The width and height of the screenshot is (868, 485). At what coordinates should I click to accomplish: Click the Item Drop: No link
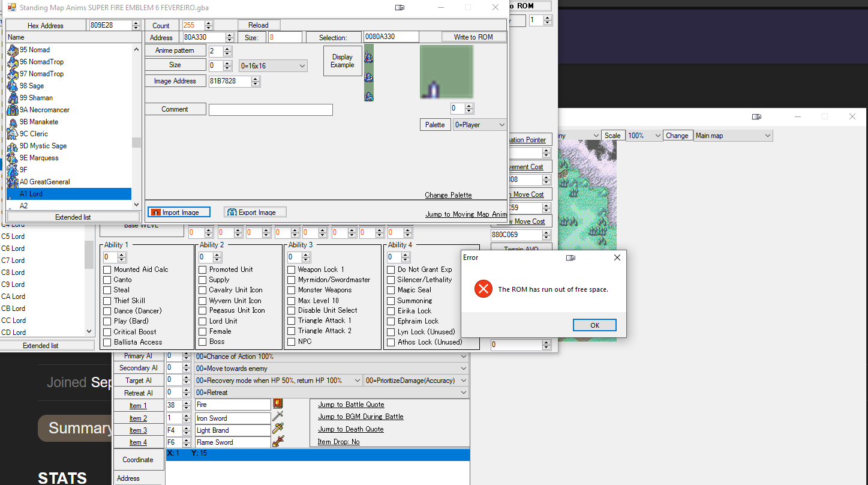[x=339, y=442]
